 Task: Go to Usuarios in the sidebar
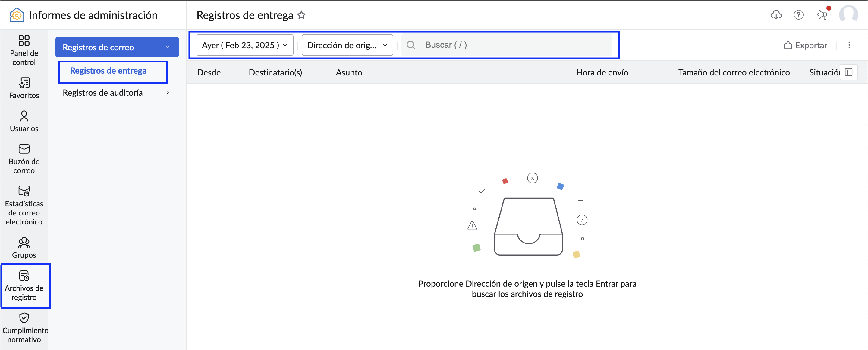pos(24,121)
